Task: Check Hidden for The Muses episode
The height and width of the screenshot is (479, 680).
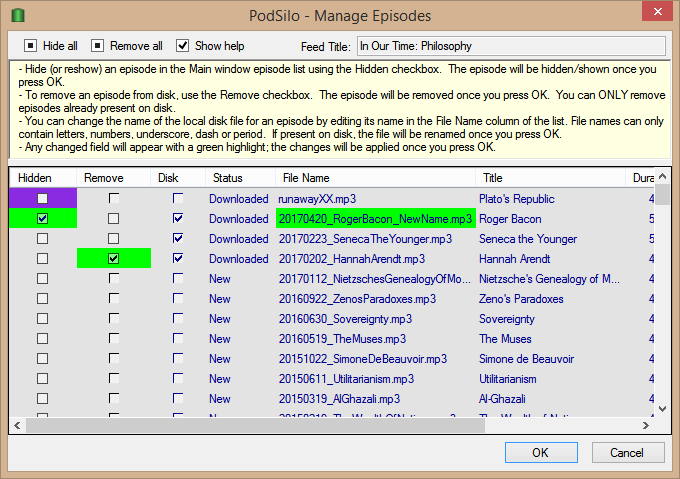Action: click(42, 339)
